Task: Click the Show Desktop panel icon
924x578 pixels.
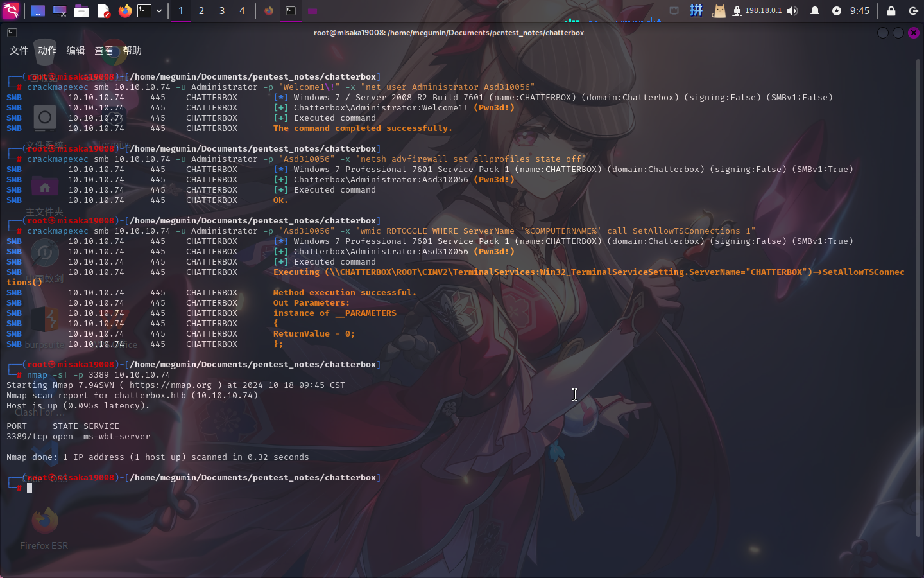Action: [38, 11]
